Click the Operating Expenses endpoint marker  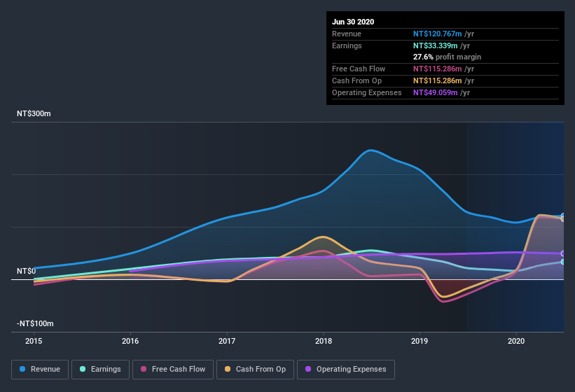click(x=563, y=253)
